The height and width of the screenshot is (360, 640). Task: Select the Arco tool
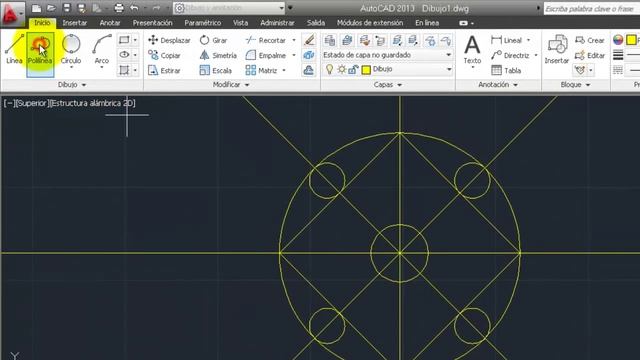[102, 49]
